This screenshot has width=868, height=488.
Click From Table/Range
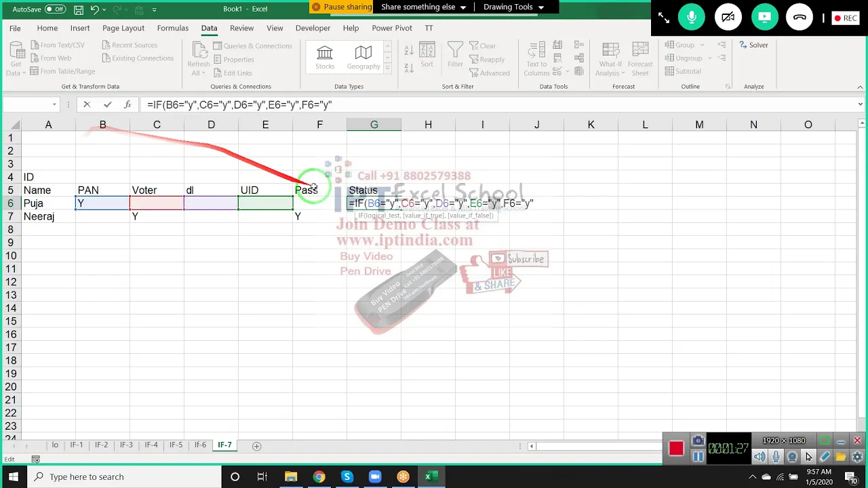(x=62, y=71)
